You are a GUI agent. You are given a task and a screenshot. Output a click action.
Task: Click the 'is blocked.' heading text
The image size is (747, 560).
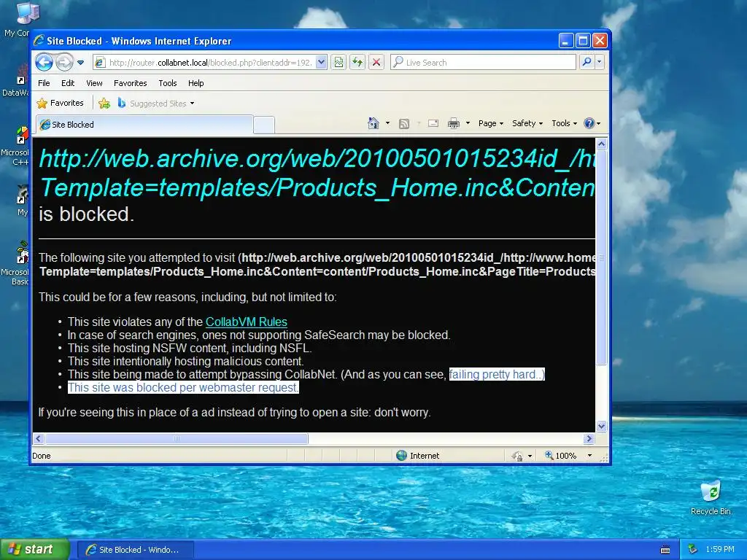click(x=86, y=214)
